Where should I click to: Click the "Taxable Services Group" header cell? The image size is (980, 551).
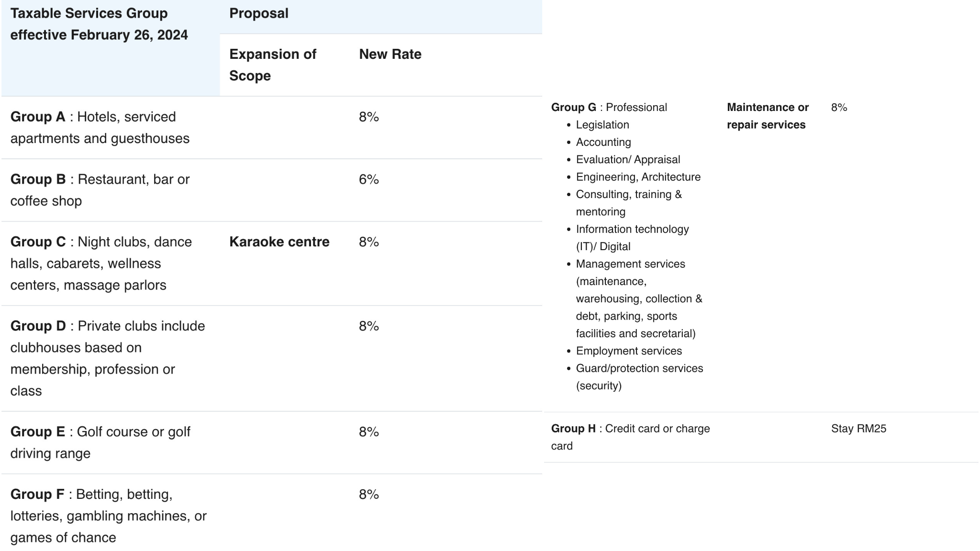pos(99,24)
